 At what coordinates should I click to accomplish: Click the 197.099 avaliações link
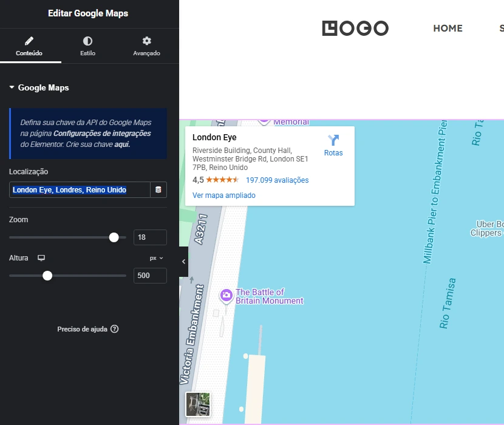click(277, 180)
